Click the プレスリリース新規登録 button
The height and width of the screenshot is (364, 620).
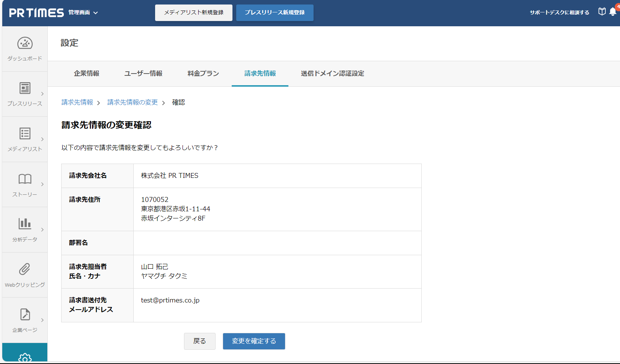point(275,13)
